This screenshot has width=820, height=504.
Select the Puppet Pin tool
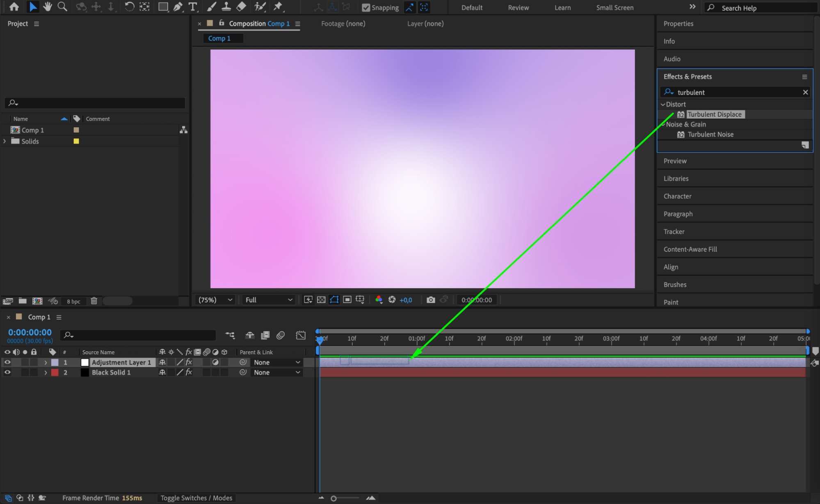tap(278, 7)
